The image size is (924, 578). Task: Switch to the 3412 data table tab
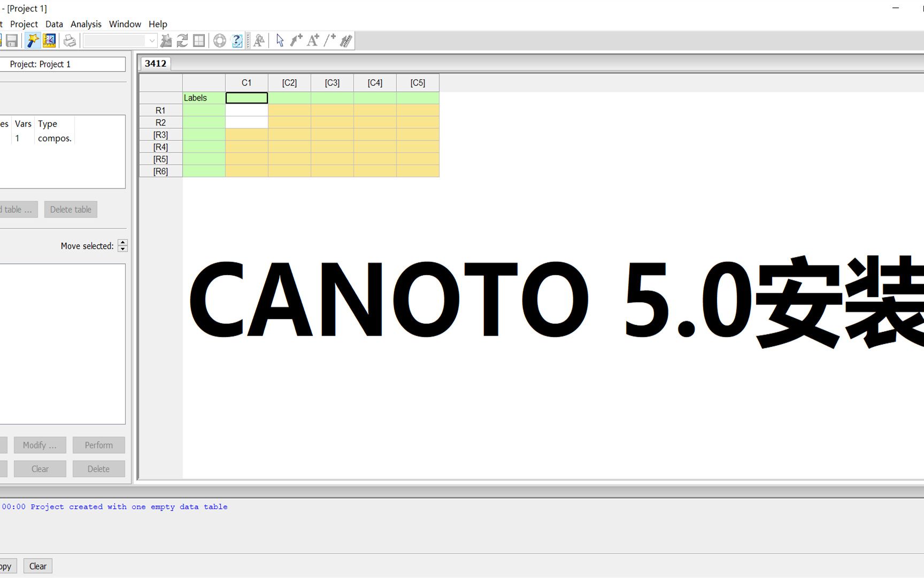[x=155, y=63]
